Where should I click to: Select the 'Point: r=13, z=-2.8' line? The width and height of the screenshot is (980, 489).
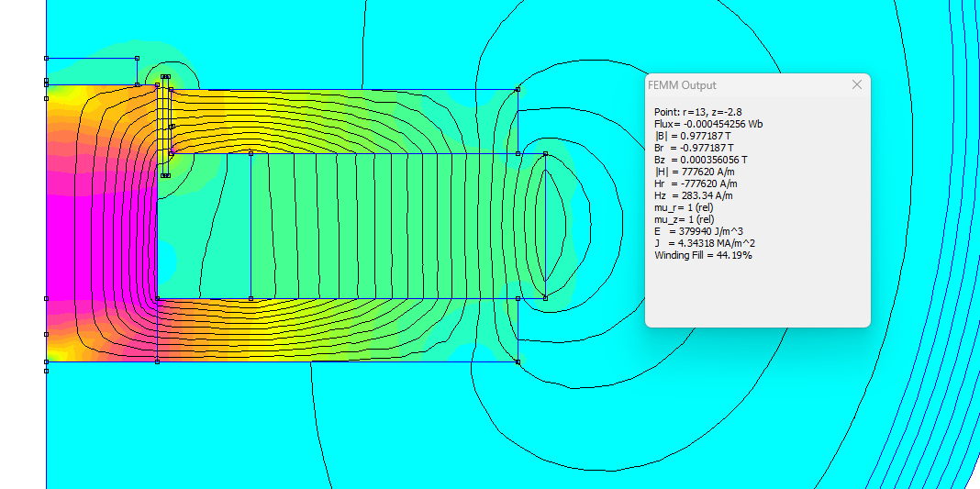click(x=698, y=112)
